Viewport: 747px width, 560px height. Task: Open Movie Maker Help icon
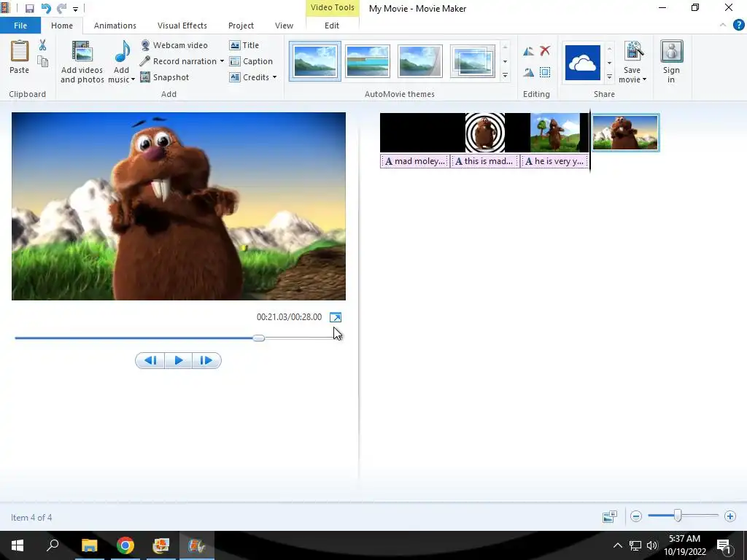point(738,25)
